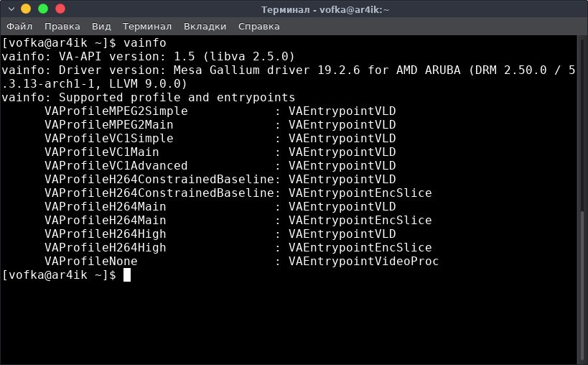
Task: Click VAProfileMPEG2Simple text
Action: pos(116,111)
